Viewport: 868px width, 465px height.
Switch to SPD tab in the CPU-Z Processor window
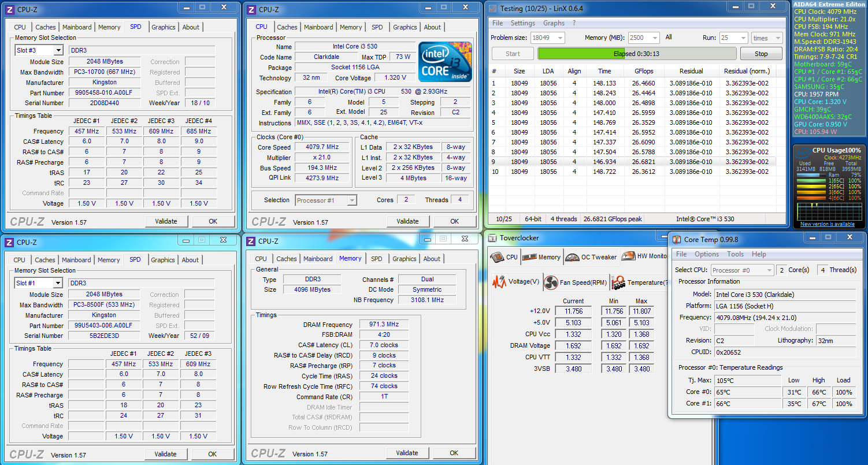tap(377, 27)
